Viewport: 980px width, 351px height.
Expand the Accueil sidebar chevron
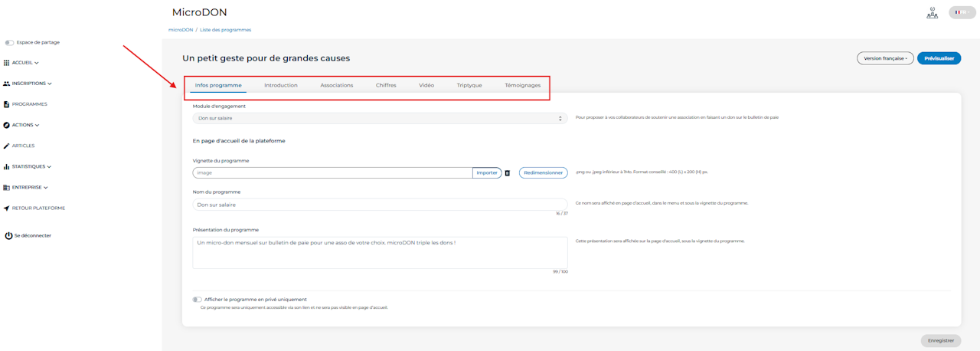click(37, 63)
